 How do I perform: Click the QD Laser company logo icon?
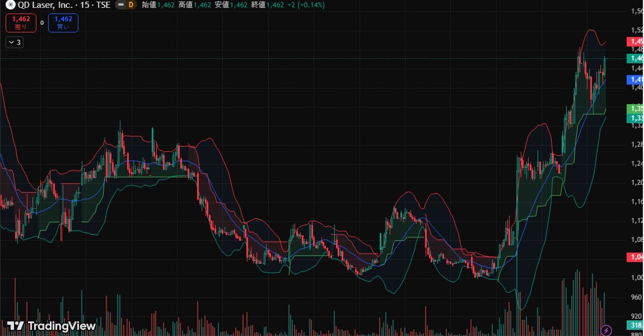coord(10,5)
